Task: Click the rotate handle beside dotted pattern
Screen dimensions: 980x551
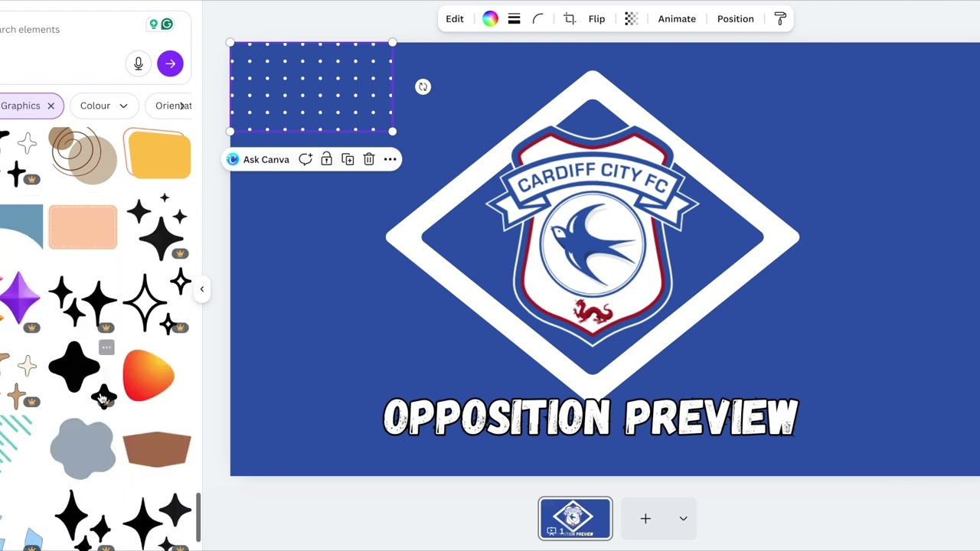Action: [x=423, y=86]
